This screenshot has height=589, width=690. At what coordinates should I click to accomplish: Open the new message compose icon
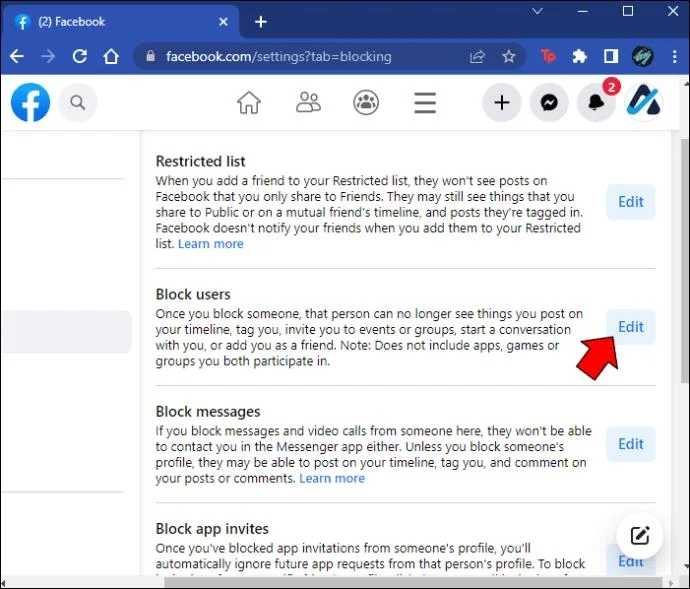640,536
